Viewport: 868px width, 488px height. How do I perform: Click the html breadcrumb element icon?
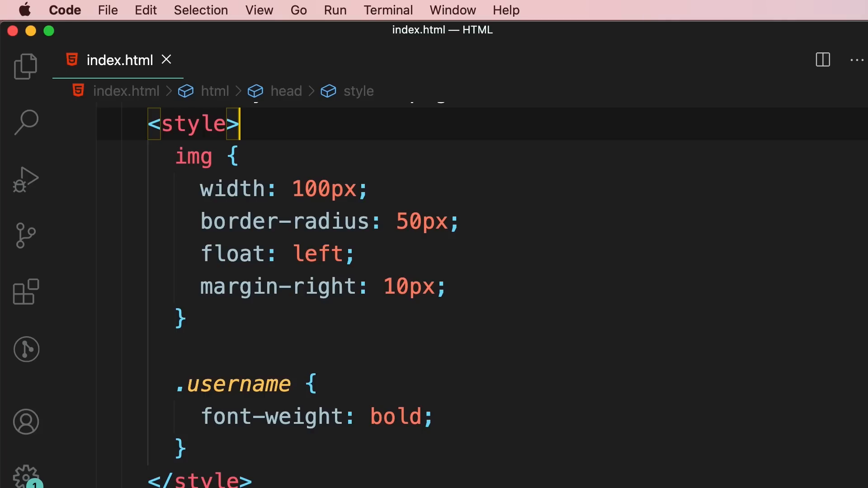[186, 91]
